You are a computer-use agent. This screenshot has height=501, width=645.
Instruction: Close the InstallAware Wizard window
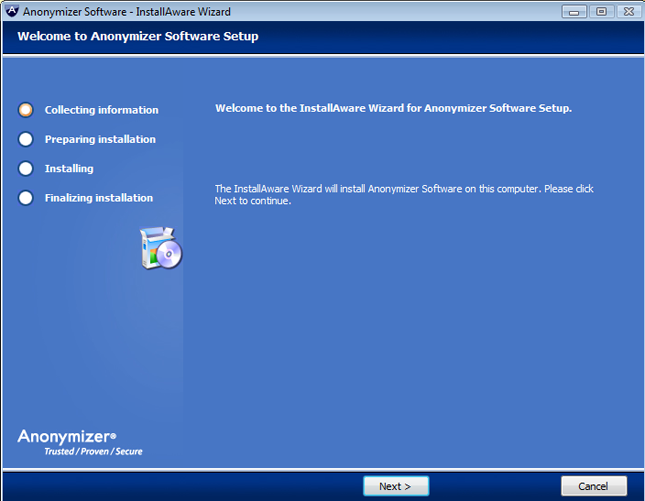pyautogui.click(x=626, y=11)
